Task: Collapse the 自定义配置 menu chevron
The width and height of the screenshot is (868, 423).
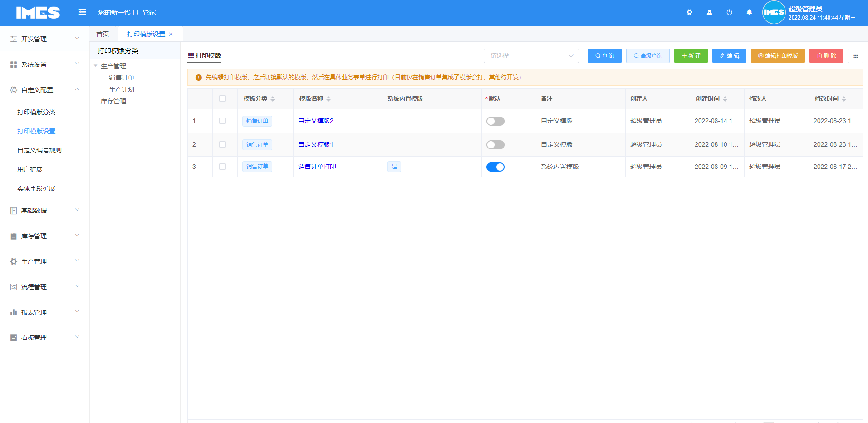Action: 77,89
